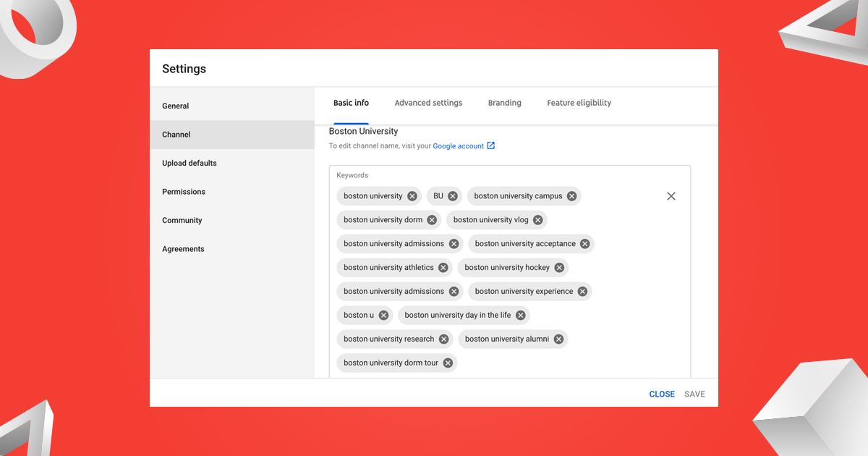The height and width of the screenshot is (456, 868).
Task: Remove the 'boston university day in the life' keyword
Action: click(x=521, y=315)
